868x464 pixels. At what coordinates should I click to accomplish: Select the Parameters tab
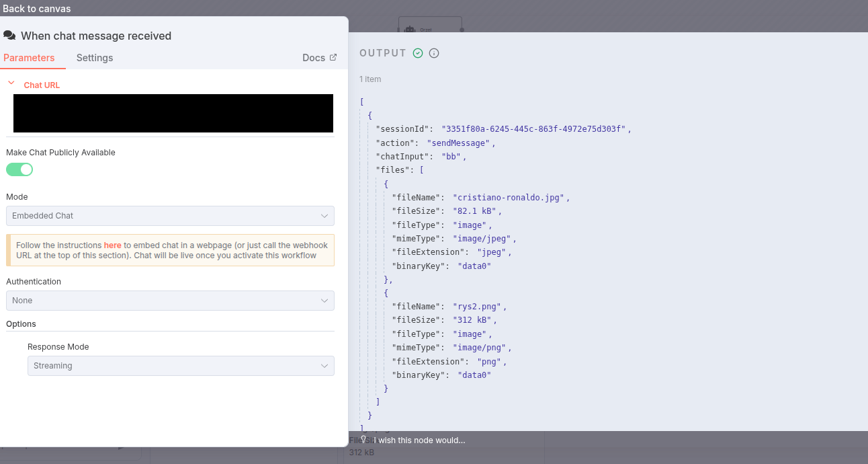click(x=29, y=58)
